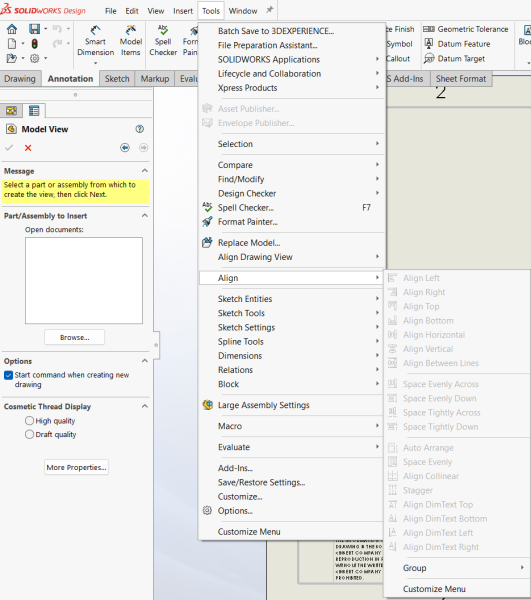
Task: Click the Model Items tool
Action: pyautogui.click(x=131, y=41)
